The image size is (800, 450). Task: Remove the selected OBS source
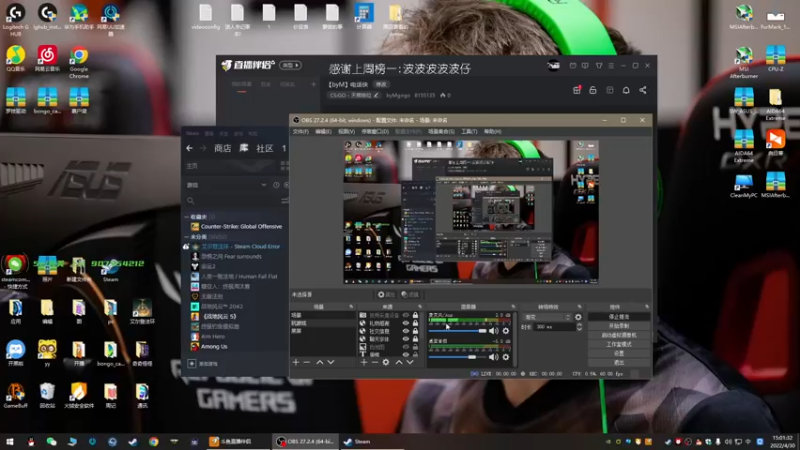(x=374, y=362)
